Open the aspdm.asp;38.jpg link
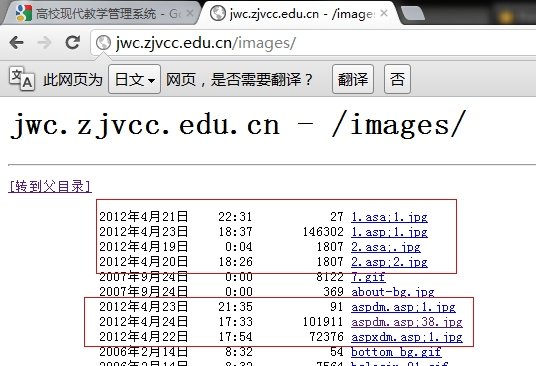 pos(407,322)
